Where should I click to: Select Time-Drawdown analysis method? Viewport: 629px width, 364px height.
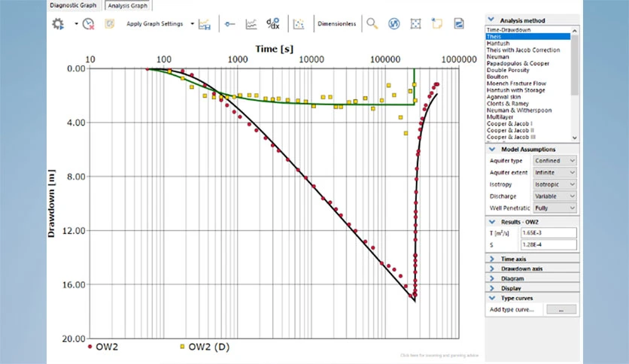[x=509, y=30]
